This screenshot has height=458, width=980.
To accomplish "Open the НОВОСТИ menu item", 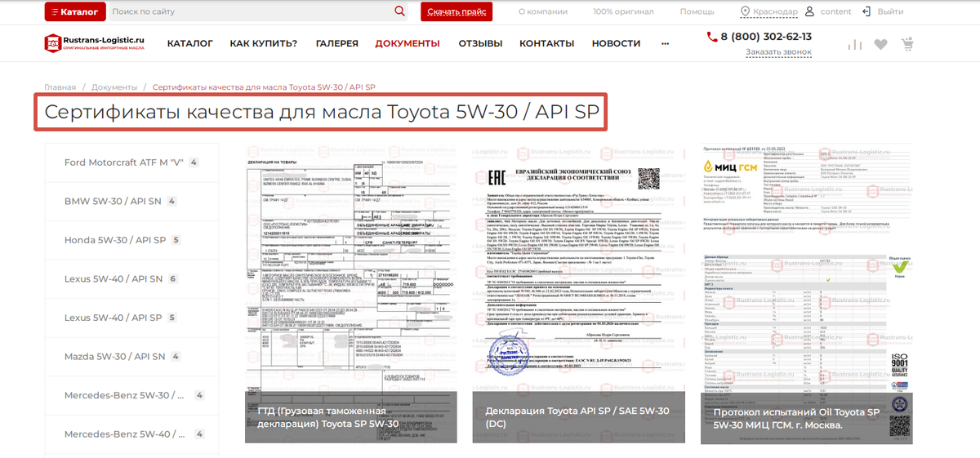I will (x=616, y=43).
